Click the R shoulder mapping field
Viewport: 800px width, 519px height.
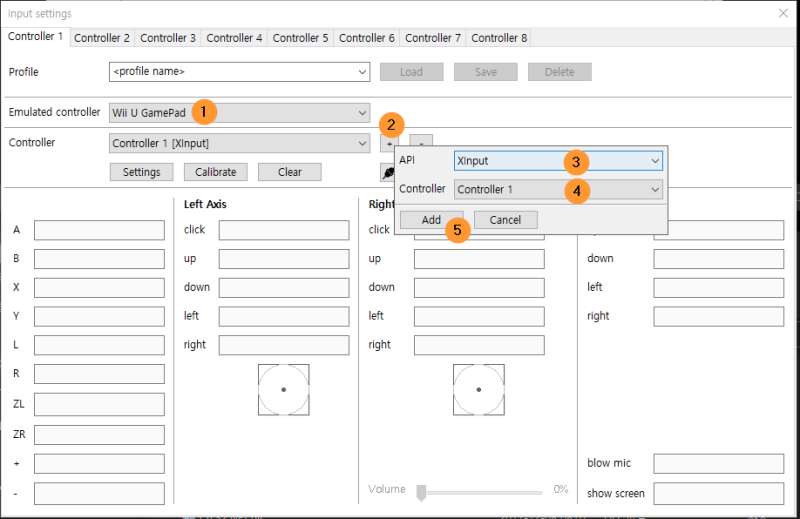(99, 374)
